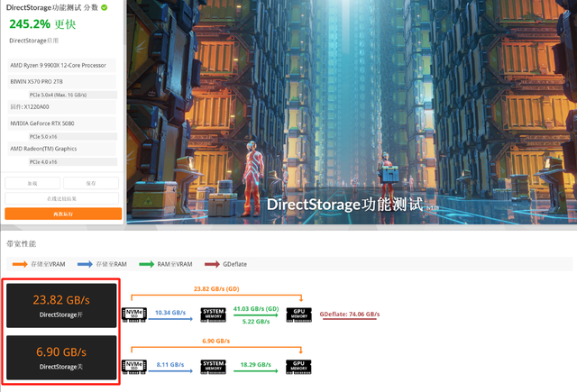Click the AMD Ryzen 9 9900X 12-Core Processor entry

62,65
